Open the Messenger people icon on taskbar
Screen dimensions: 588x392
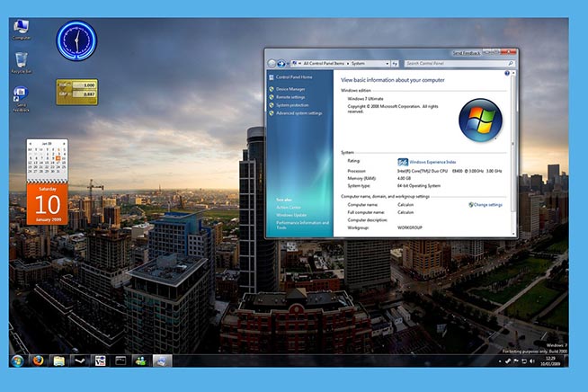[x=141, y=361]
